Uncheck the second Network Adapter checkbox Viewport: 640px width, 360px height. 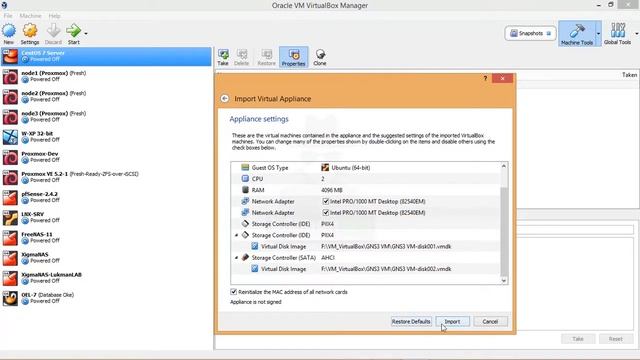pyautogui.click(x=325, y=213)
